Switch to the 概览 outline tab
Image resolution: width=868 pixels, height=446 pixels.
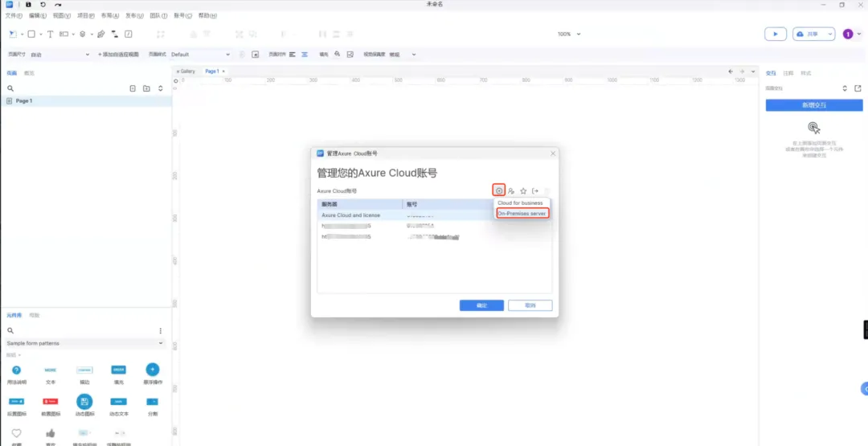pyautogui.click(x=29, y=73)
